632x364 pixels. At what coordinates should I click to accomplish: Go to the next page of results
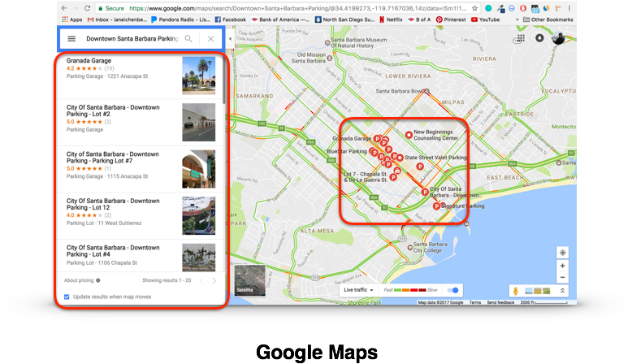[214, 280]
